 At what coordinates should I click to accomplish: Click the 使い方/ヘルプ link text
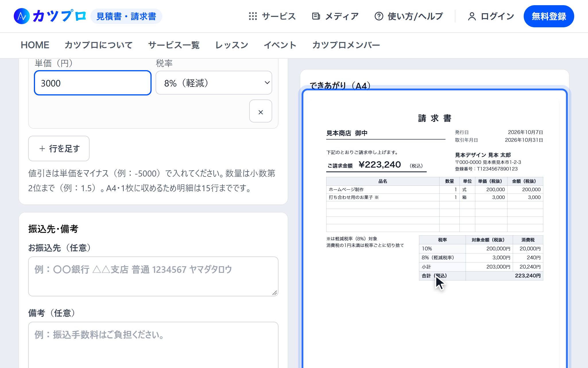pos(415,16)
